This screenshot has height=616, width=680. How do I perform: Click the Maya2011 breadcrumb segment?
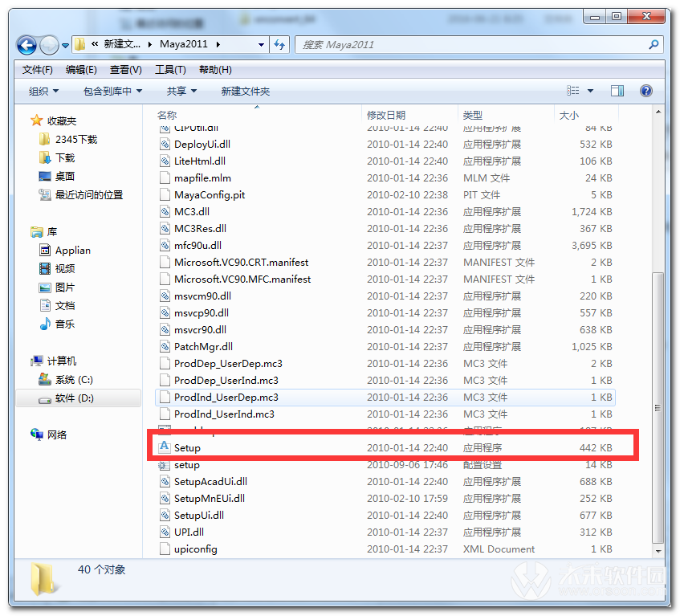(x=183, y=44)
